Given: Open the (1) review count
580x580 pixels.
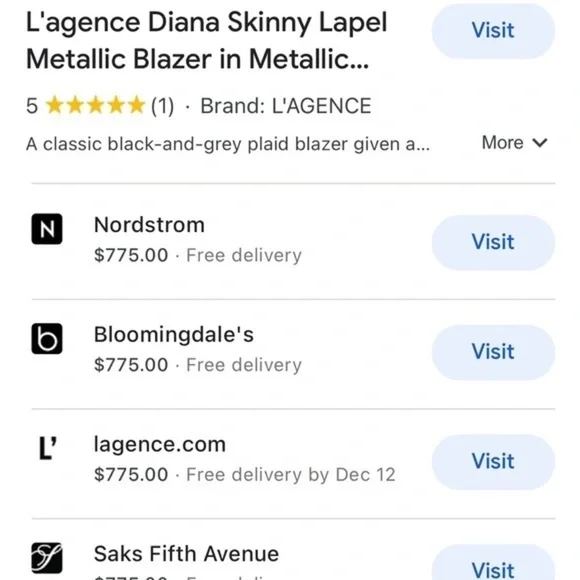Looking at the screenshot, I should (x=162, y=106).
